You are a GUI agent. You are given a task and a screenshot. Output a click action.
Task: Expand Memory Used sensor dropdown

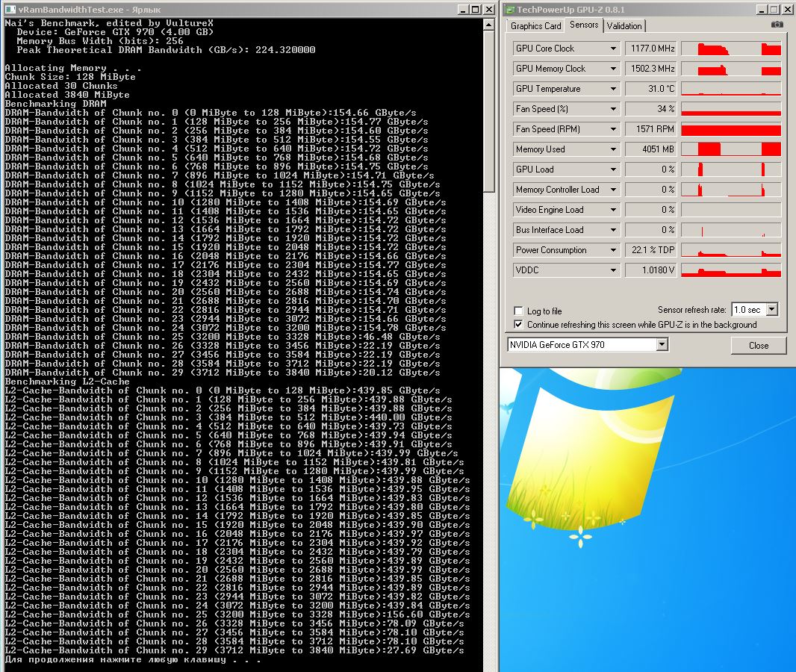[613, 149]
